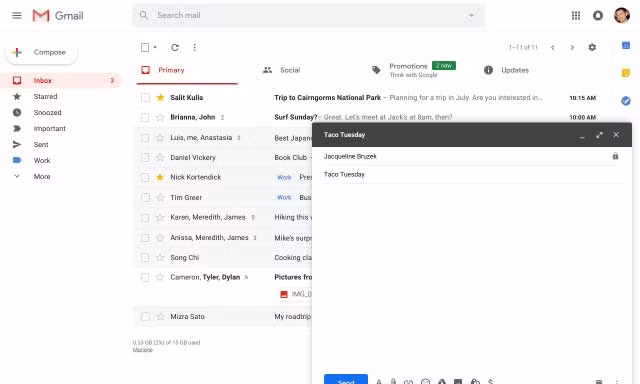Viewport: 640px width, 384px height.
Task: Click the Manage storage link
Action: [x=142, y=350]
